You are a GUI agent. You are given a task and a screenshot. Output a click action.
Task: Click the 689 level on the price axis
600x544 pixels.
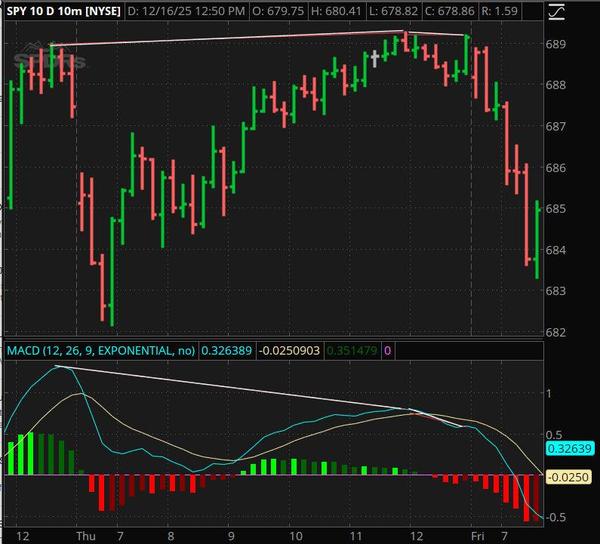point(557,45)
